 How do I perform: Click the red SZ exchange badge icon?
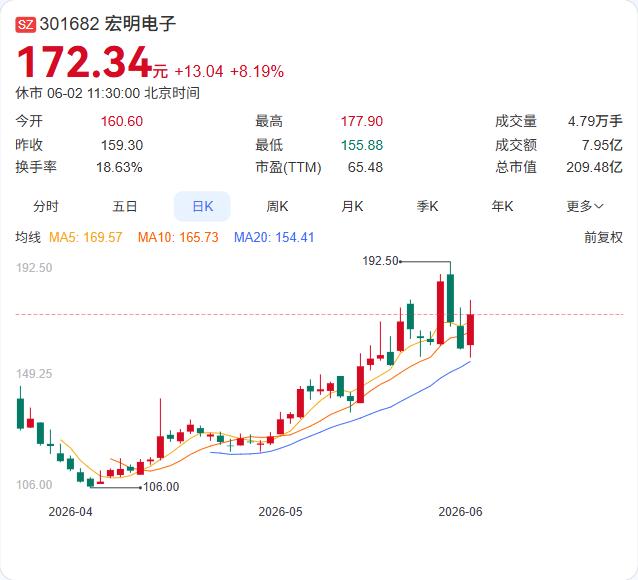point(26,25)
